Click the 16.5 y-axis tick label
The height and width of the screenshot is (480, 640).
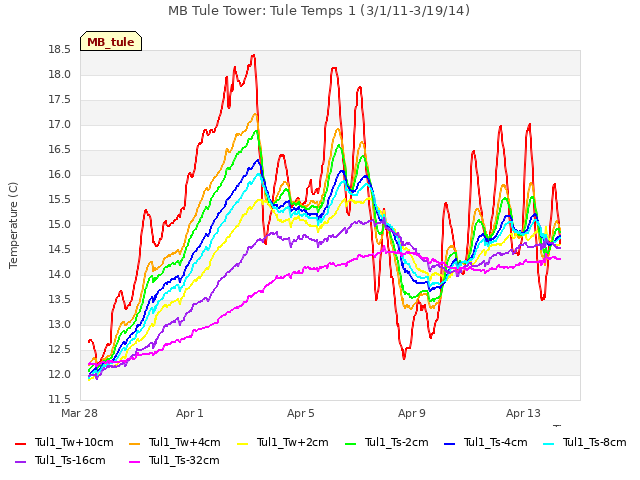click(60, 150)
